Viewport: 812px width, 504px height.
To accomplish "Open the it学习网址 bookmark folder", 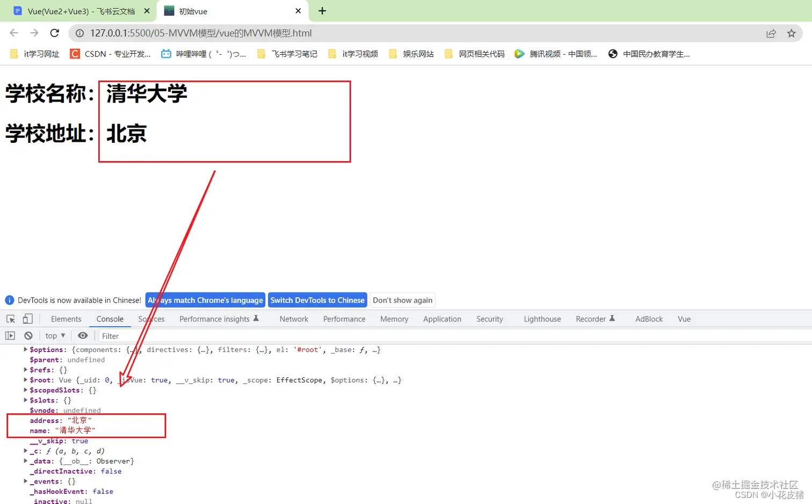I will [x=35, y=54].
